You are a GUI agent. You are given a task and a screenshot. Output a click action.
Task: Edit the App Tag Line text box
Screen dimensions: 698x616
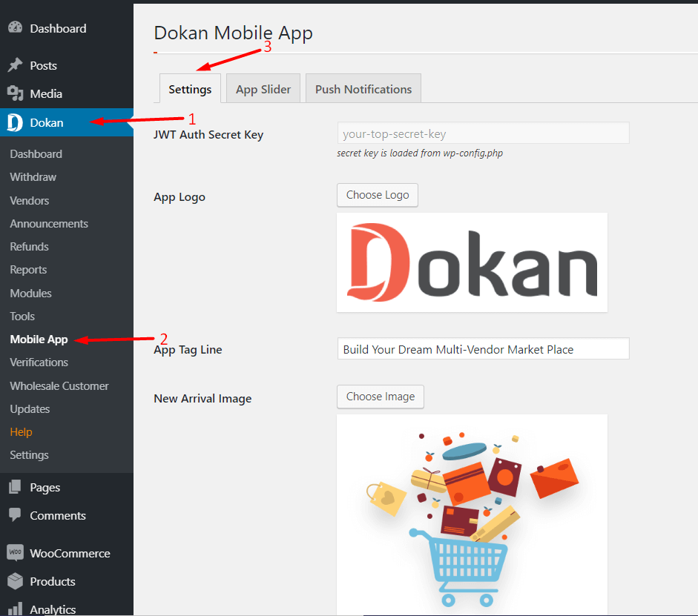[x=482, y=348]
